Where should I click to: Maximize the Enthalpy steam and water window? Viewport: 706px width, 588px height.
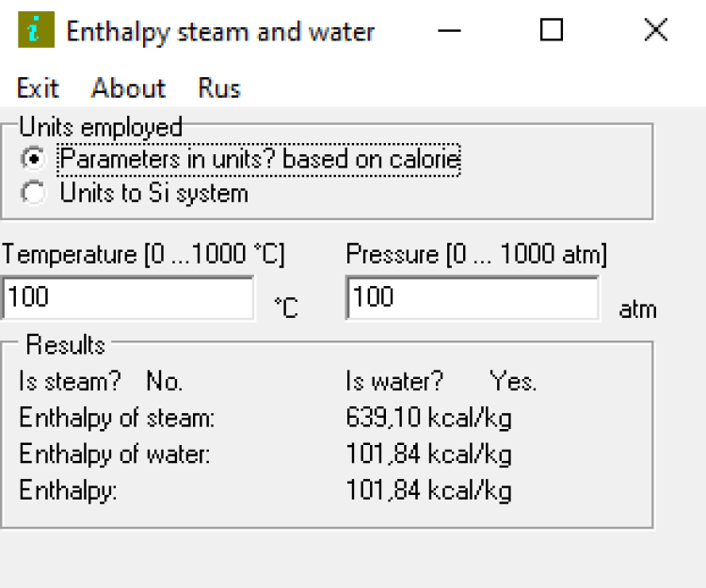coord(552,31)
